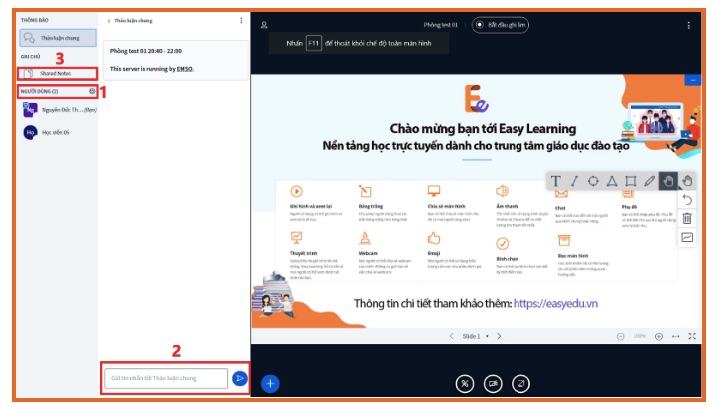
Task: Join audio with the crossed phone button
Action: [x=465, y=384]
